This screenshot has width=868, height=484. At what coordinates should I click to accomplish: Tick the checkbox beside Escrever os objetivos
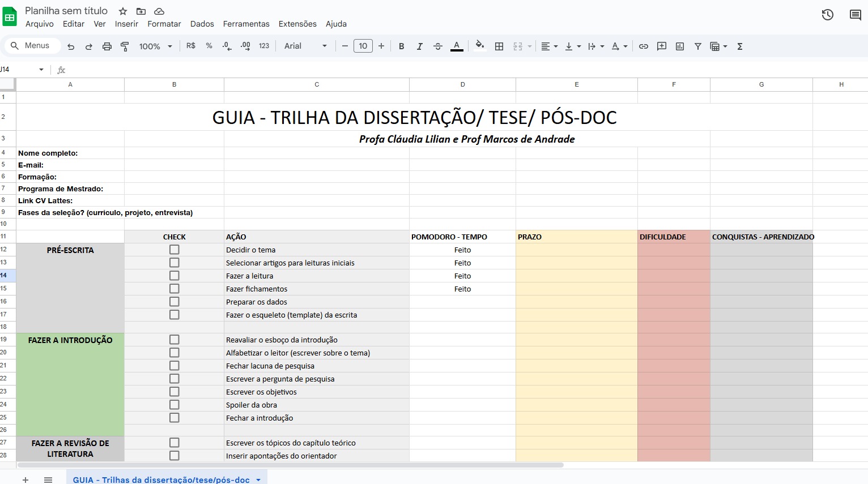pyautogui.click(x=174, y=391)
